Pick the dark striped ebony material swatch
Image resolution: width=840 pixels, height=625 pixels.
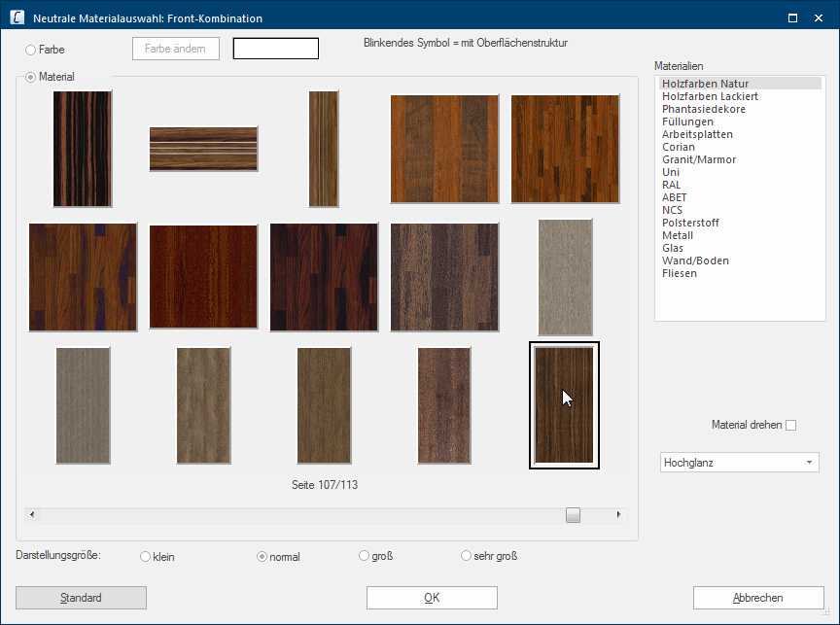(x=83, y=149)
